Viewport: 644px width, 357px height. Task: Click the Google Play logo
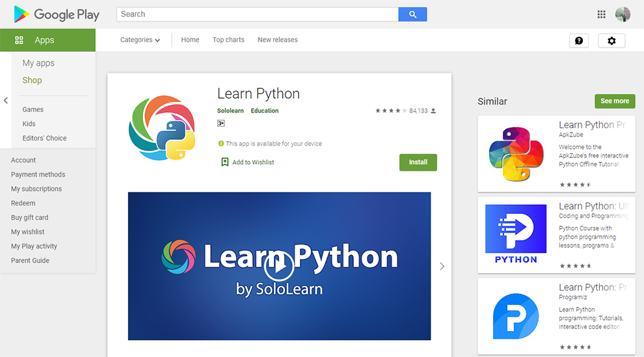pyautogui.click(x=56, y=14)
